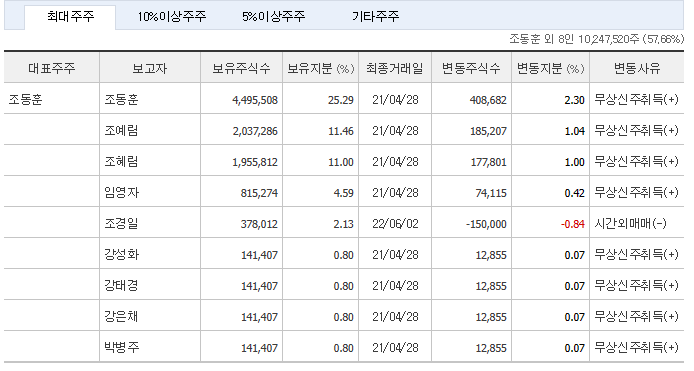Select reporter name 조예림
694x371 pixels.
[x=121, y=131]
